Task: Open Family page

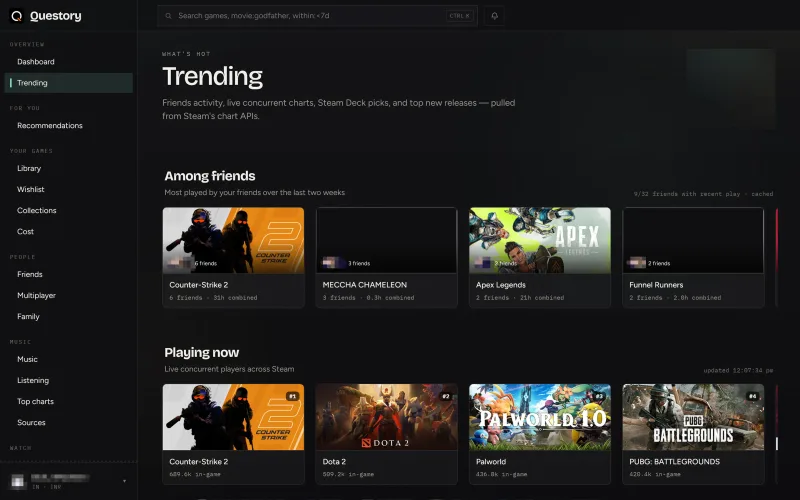Action: tap(69, 316)
